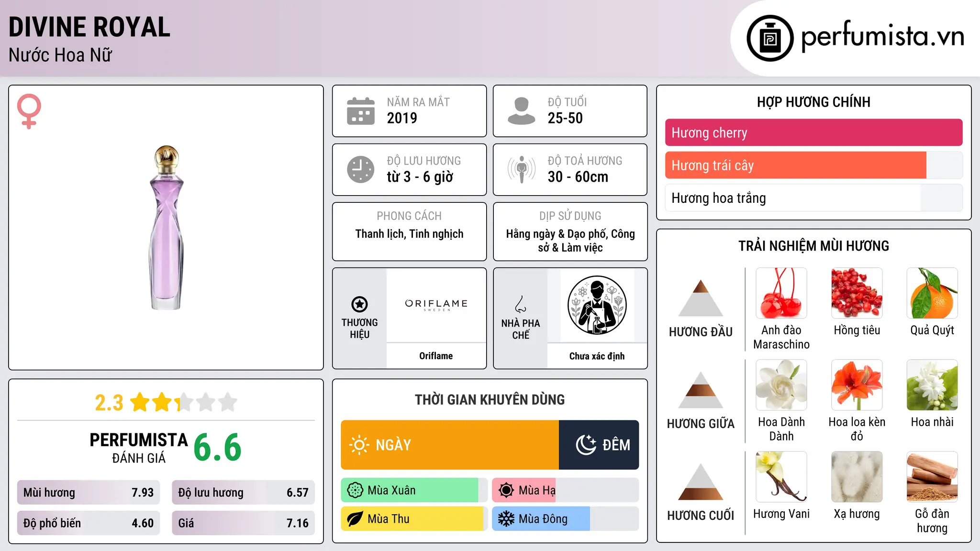
Task: Open the Anh đào Maraschino cherry image
Action: (781, 293)
